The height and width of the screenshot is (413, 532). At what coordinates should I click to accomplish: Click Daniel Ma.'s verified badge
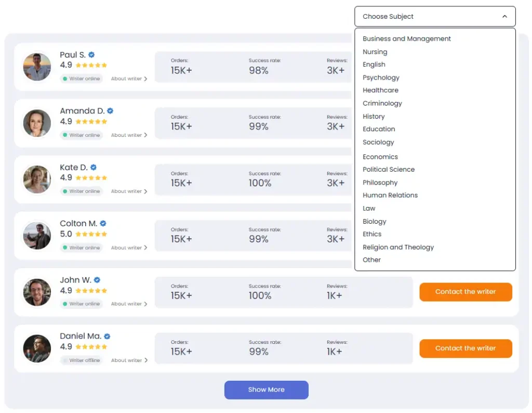click(x=107, y=337)
